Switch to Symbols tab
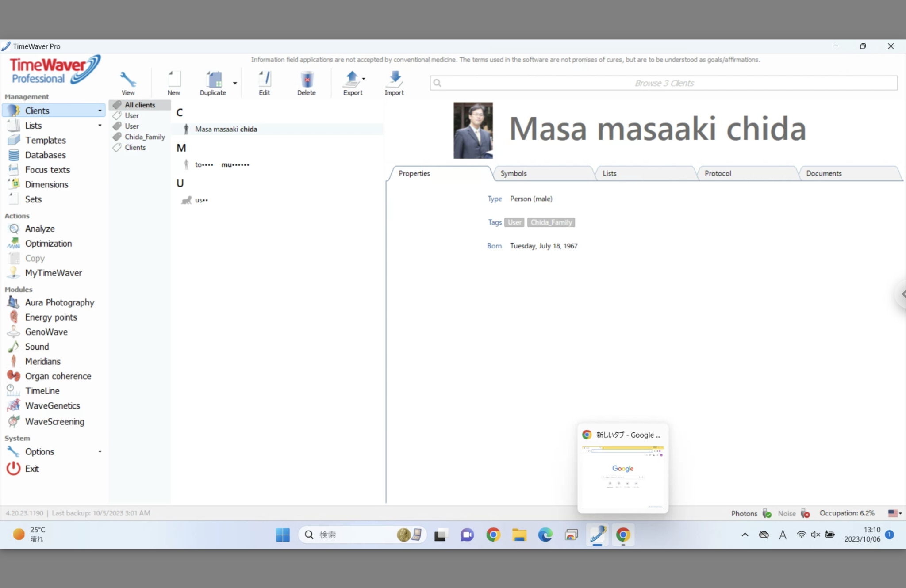The image size is (906, 588). coord(514,173)
